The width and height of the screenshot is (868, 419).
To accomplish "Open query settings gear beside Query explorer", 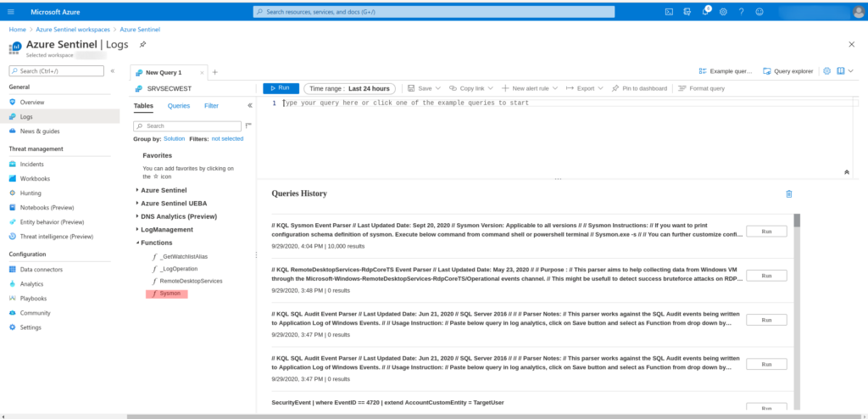I will [x=827, y=71].
